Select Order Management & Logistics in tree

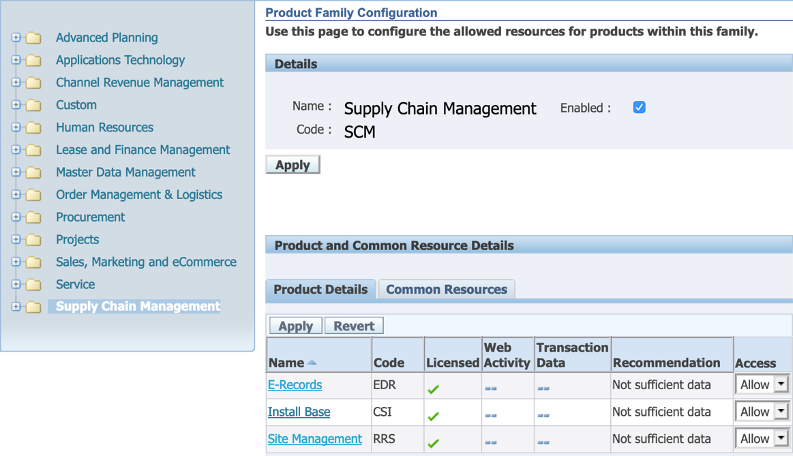[x=139, y=195]
